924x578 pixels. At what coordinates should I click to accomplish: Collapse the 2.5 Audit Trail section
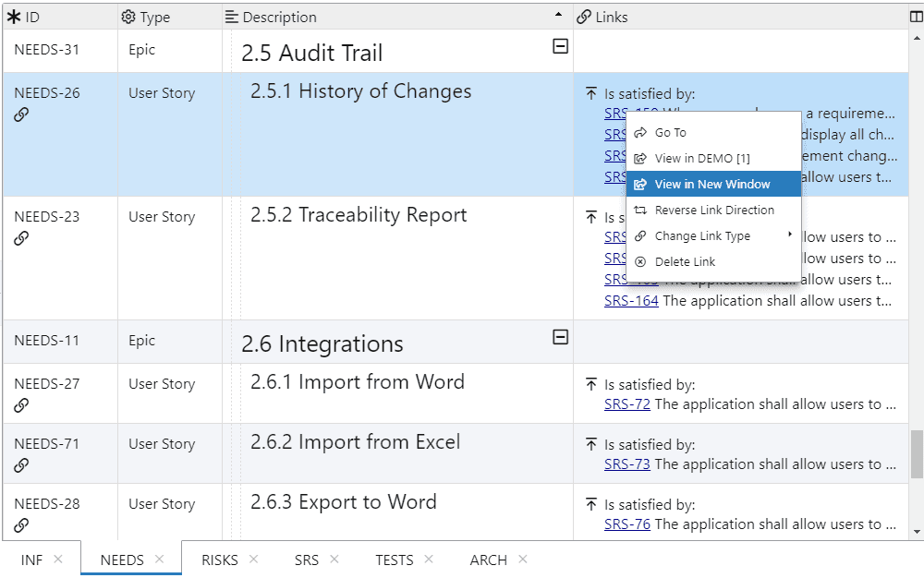point(560,46)
